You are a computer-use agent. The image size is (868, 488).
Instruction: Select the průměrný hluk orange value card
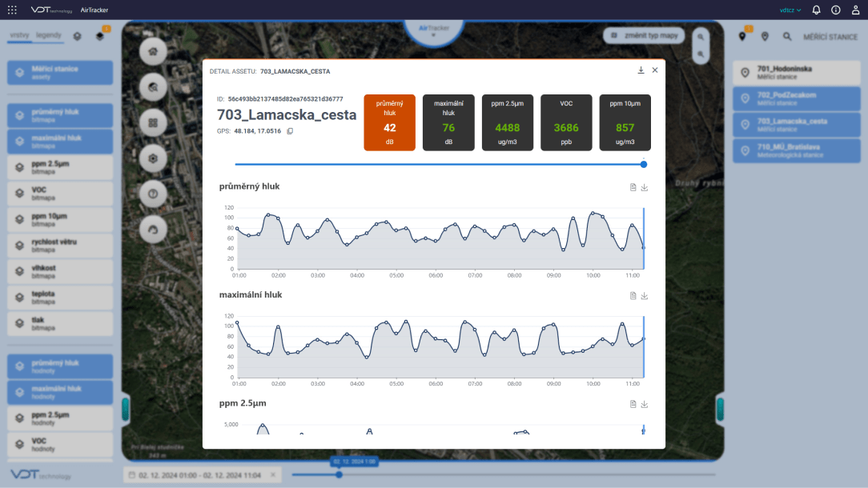click(x=389, y=122)
